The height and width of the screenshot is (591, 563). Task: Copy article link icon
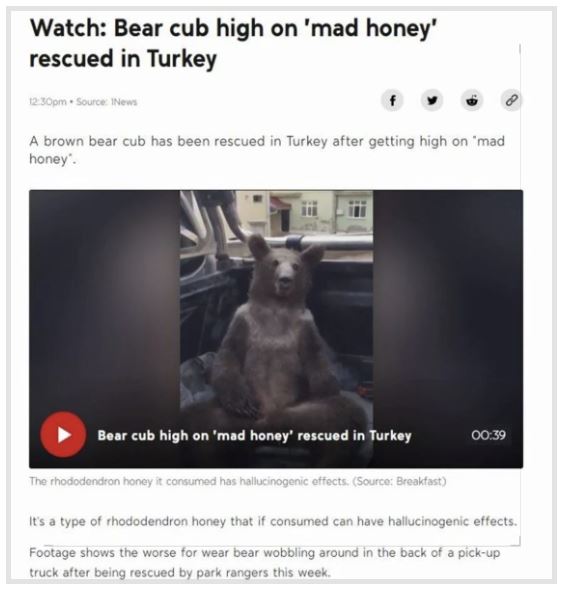511,101
